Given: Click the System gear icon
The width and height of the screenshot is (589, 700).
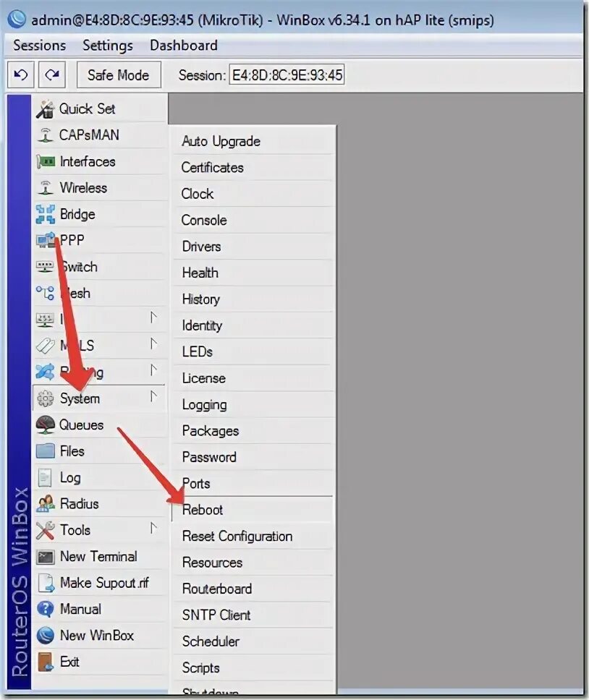Looking at the screenshot, I should pyautogui.click(x=45, y=398).
